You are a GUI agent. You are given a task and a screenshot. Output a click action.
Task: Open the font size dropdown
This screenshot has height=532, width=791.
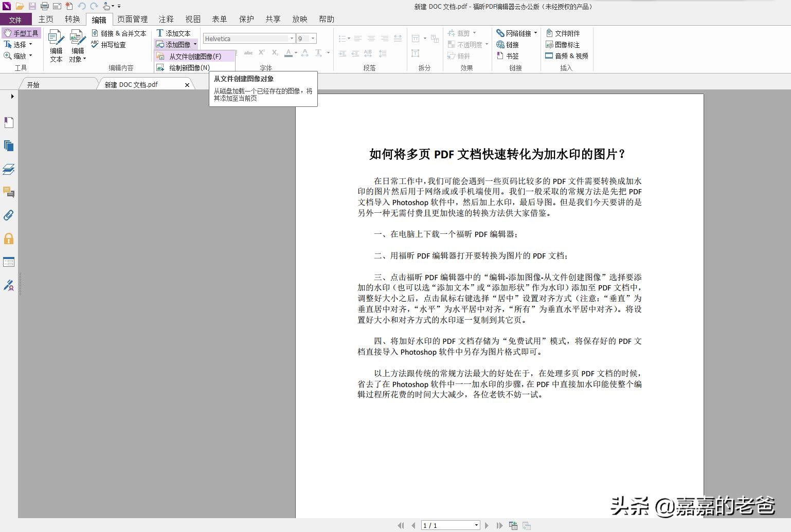coord(313,38)
